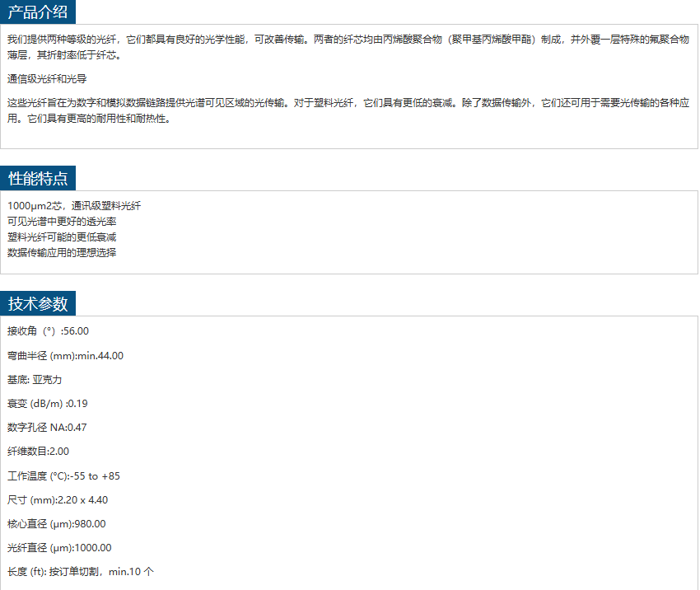Click the 长度 (ft) 按订单切割 row
The width and height of the screenshot is (700, 590).
point(80,572)
